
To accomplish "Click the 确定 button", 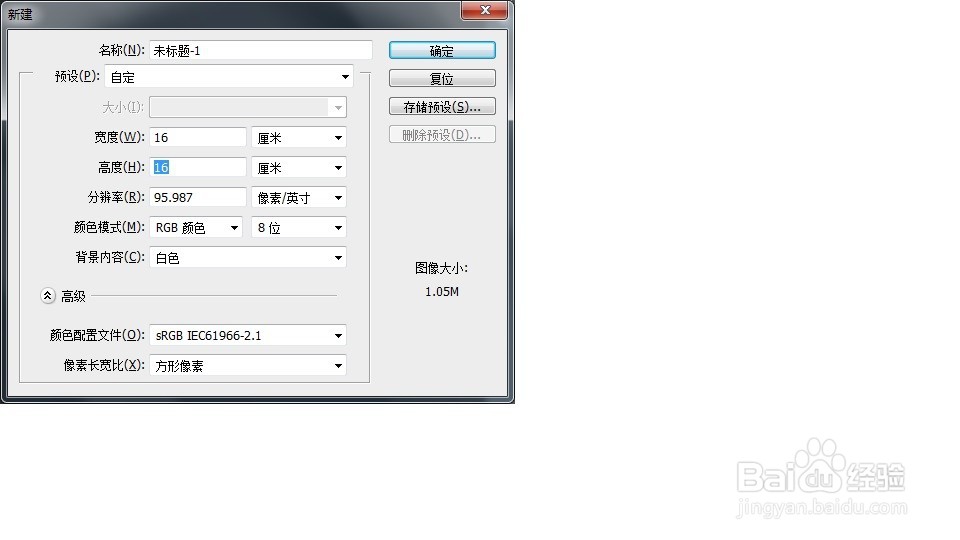I will pyautogui.click(x=442, y=51).
